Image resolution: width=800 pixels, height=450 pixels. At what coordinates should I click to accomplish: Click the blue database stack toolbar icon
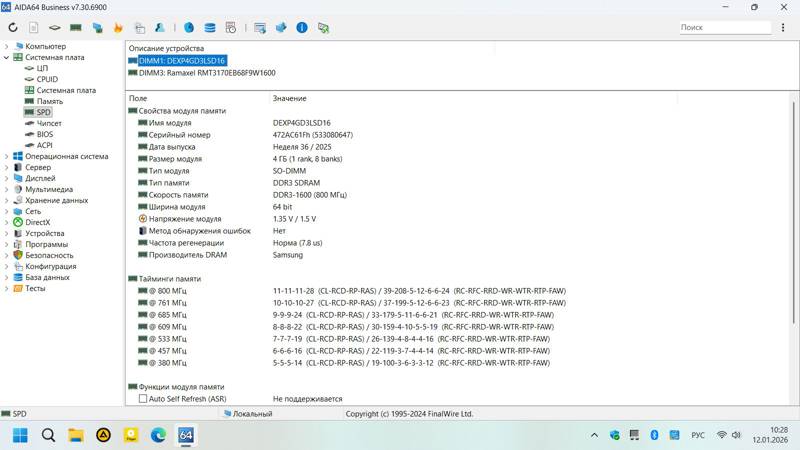pyautogui.click(x=210, y=28)
